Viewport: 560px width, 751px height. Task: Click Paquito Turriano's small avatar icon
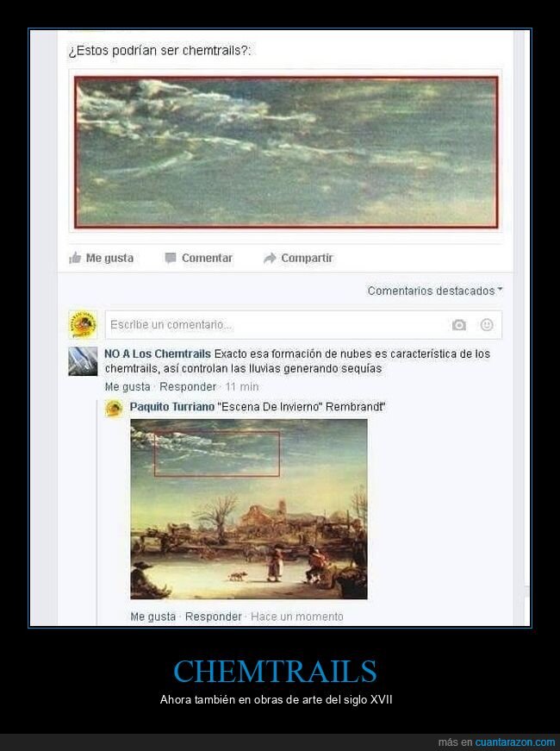click(x=114, y=409)
